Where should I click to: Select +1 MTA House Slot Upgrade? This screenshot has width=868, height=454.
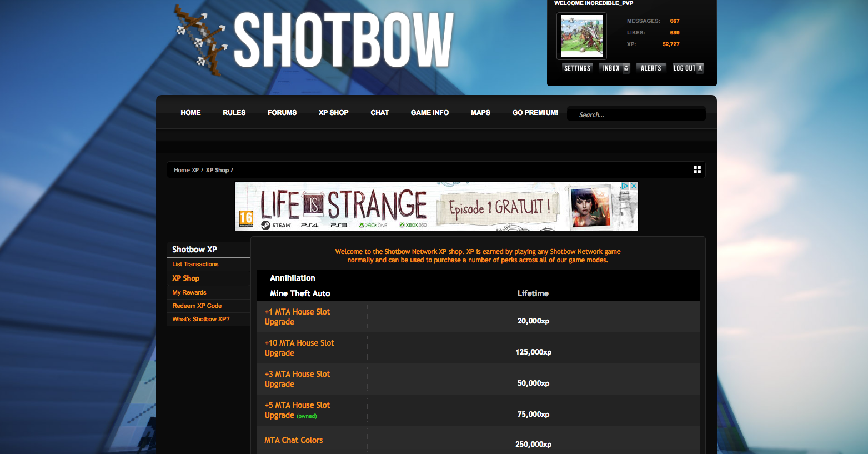coord(297,317)
